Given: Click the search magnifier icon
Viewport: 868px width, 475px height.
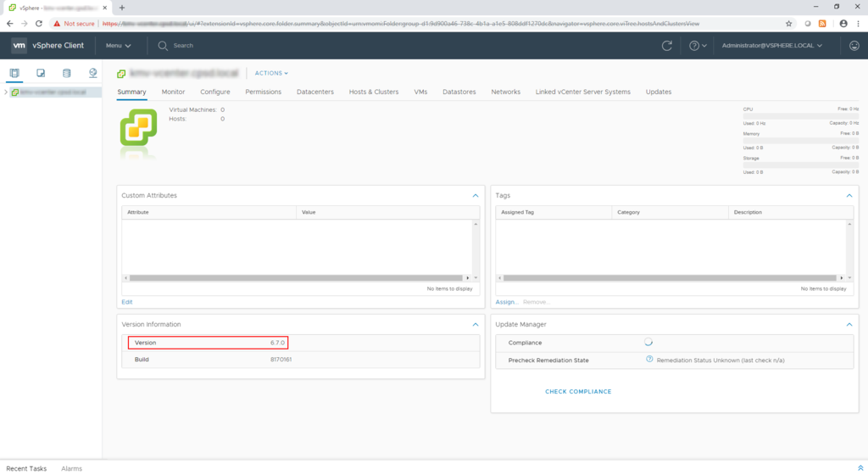Looking at the screenshot, I should [163, 46].
